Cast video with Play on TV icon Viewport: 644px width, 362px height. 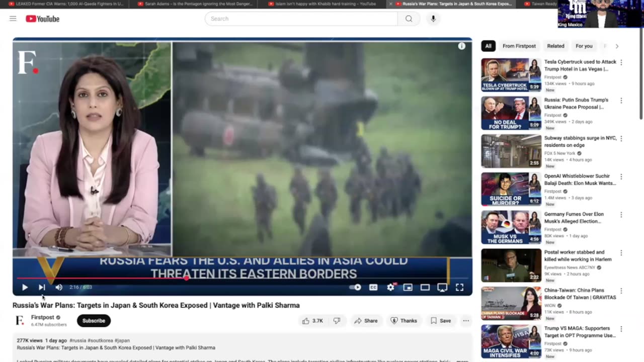[442, 287]
